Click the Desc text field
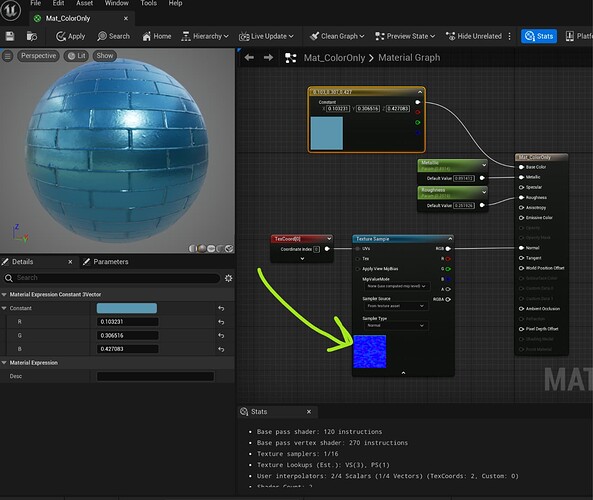 (155, 376)
